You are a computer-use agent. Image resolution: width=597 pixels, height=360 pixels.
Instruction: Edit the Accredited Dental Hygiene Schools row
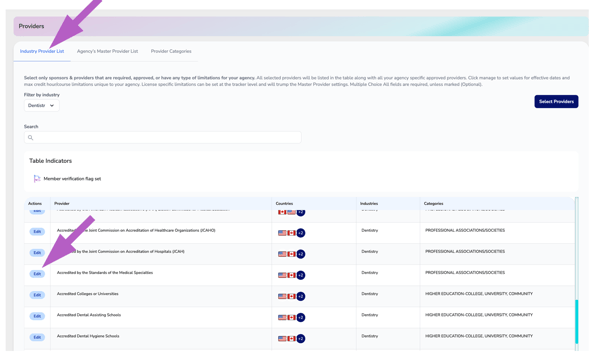(37, 337)
